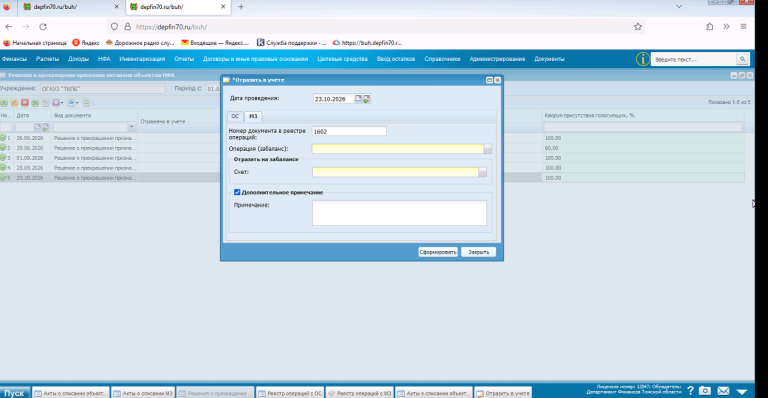Open lookup for Операция (забаланс) field

tap(488, 149)
